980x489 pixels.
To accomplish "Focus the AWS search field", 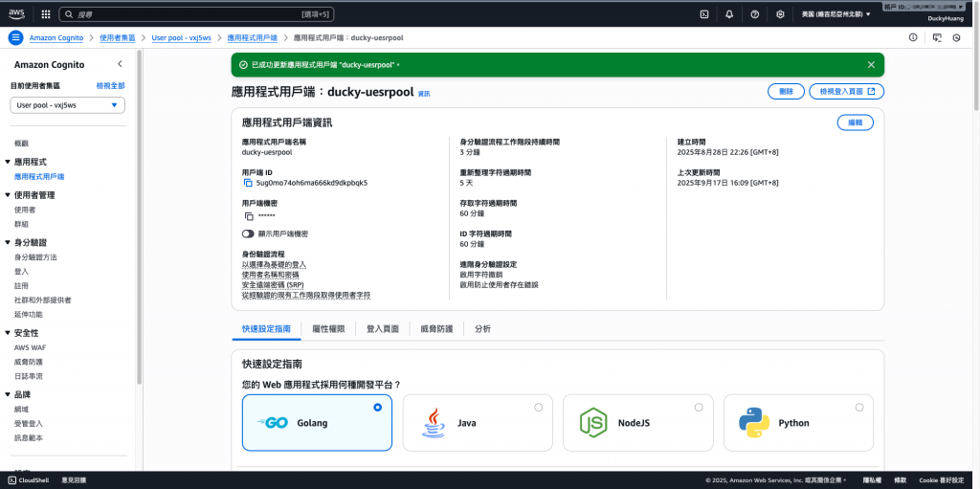I will coord(197,13).
